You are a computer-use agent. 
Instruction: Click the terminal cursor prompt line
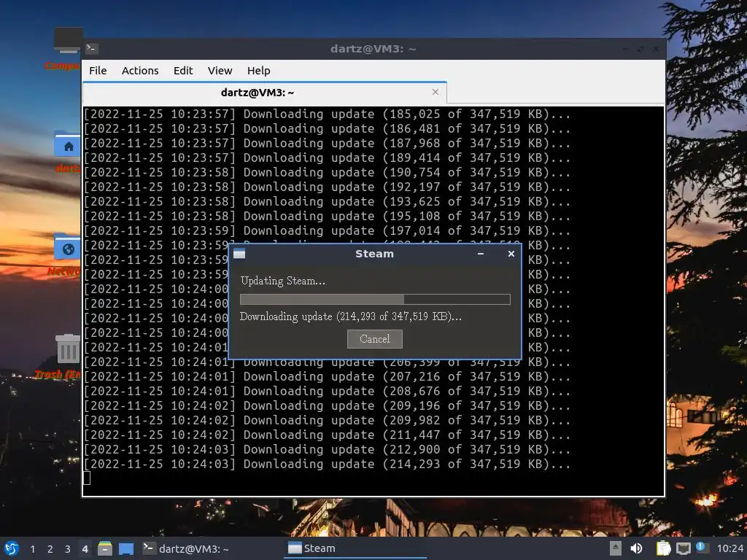click(x=87, y=478)
